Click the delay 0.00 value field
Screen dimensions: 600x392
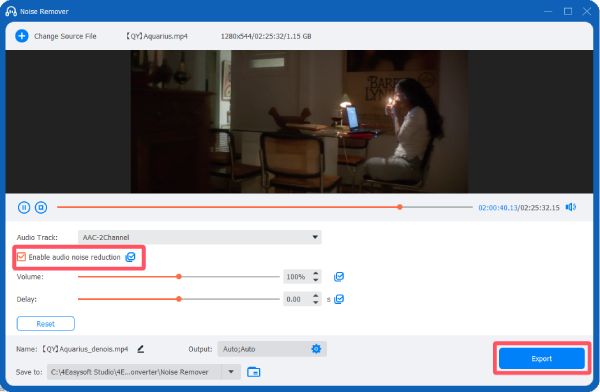coord(297,299)
